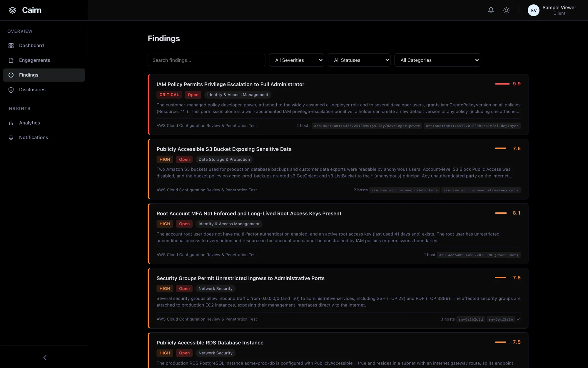
Task: Collapse the sidebar with the chevron
Action: [x=45, y=358]
